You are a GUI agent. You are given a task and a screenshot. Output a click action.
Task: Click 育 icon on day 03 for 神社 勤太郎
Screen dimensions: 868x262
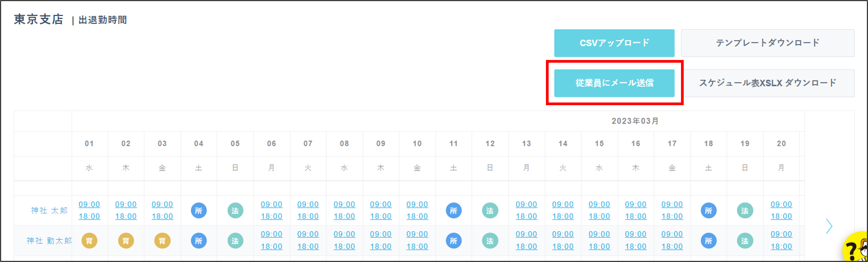162,241
